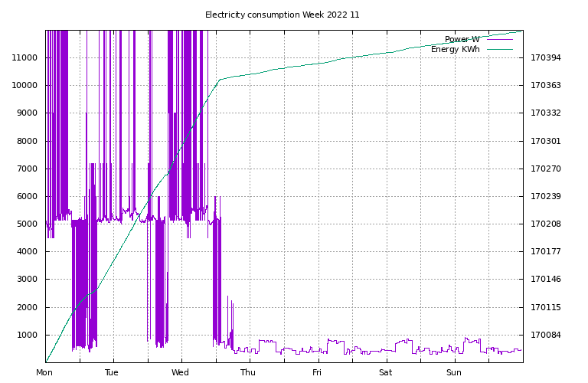The image size is (588, 383).
Task: Click the 9000 left axis value
Action: (x=28, y=113)
